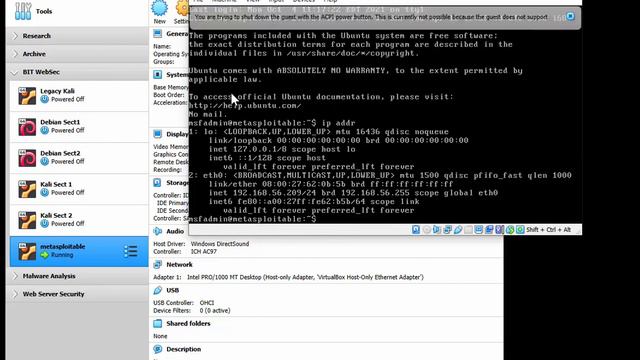Click the hard disk activity indicator in VM status bar
Viewport: 640px width, 360px height.
tap(416, 230)
